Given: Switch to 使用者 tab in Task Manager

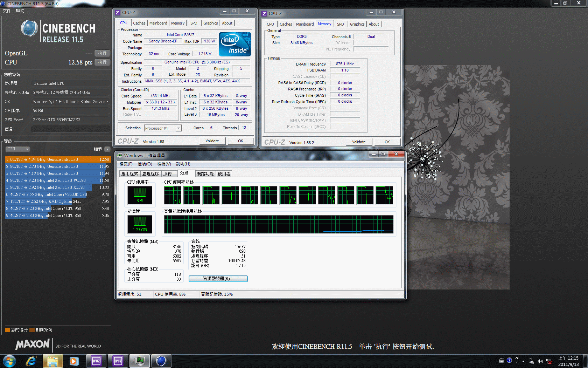Looking at the screenshot, I should [224, 173].
